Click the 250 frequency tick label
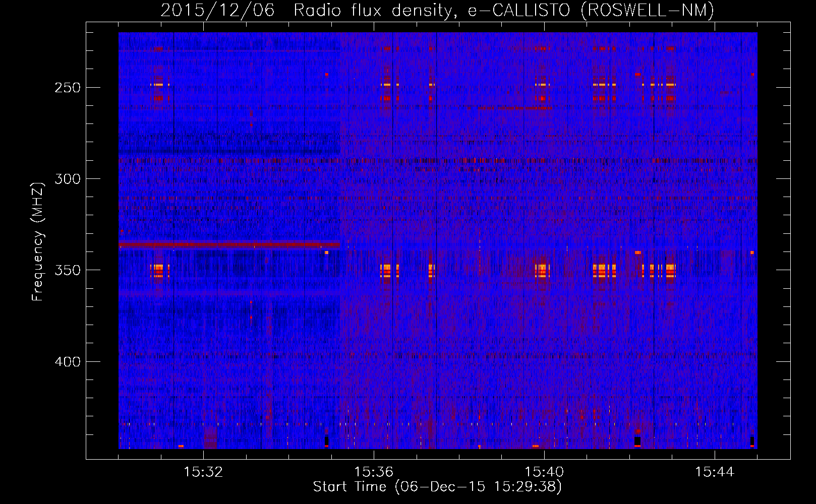This screenshot has height=504, width=816. click(x=68, y=87)
